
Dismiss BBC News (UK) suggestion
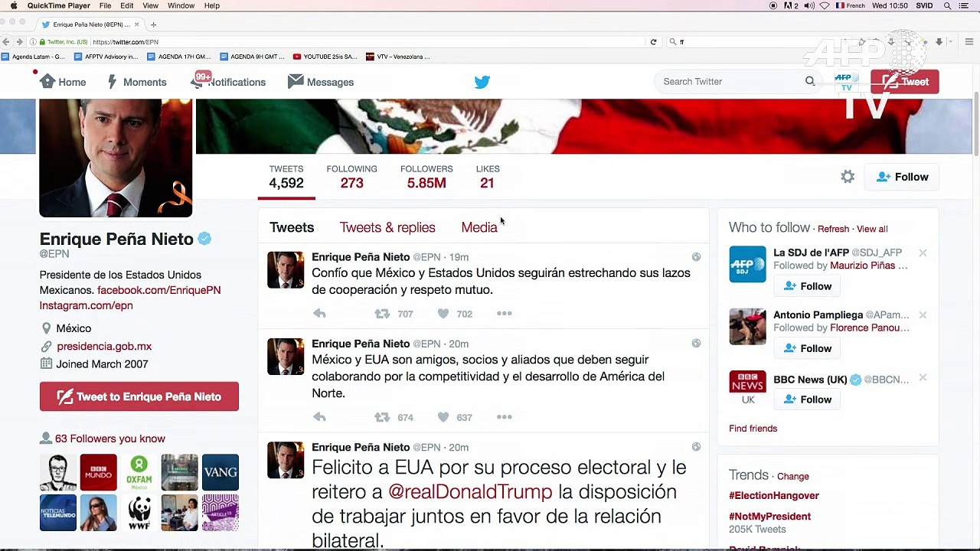click(923, 378)
